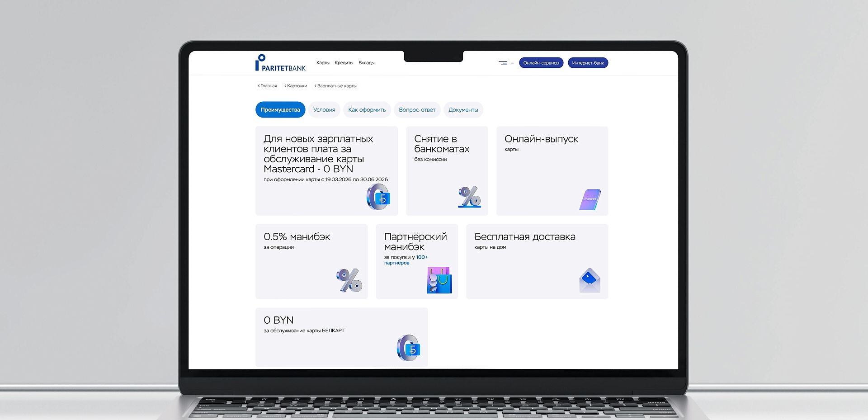The height and width of the screenshot is (420, 868).
Task: Open the hamburger menu icon near top right
Action: pos(503,63)
